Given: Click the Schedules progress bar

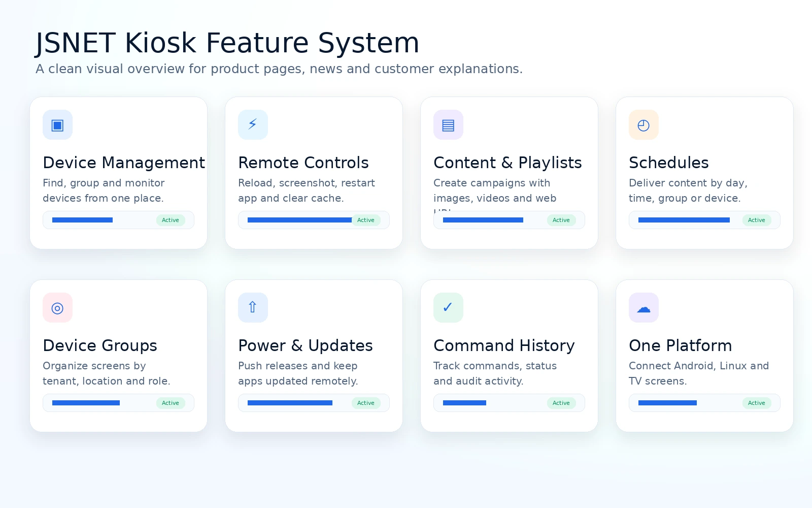Looking at the screenshot, I should [x=684, y=220].
